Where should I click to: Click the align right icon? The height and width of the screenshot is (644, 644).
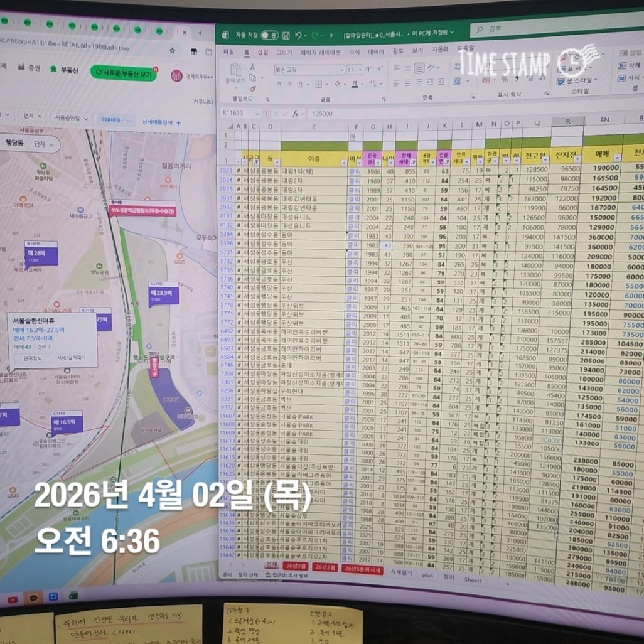(x=419, y=83)
